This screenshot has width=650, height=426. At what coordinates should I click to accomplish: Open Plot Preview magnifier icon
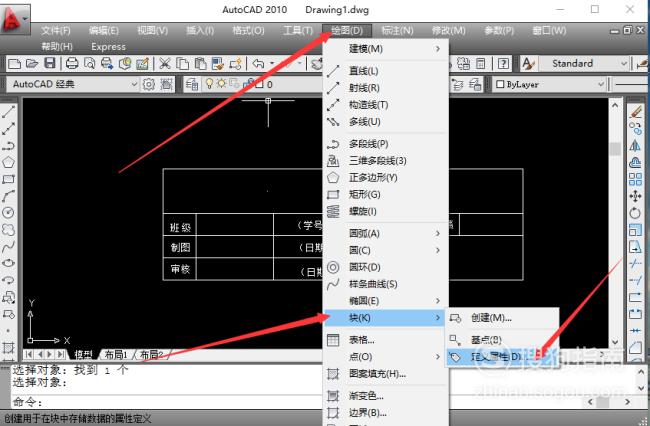tap(90, 63)
